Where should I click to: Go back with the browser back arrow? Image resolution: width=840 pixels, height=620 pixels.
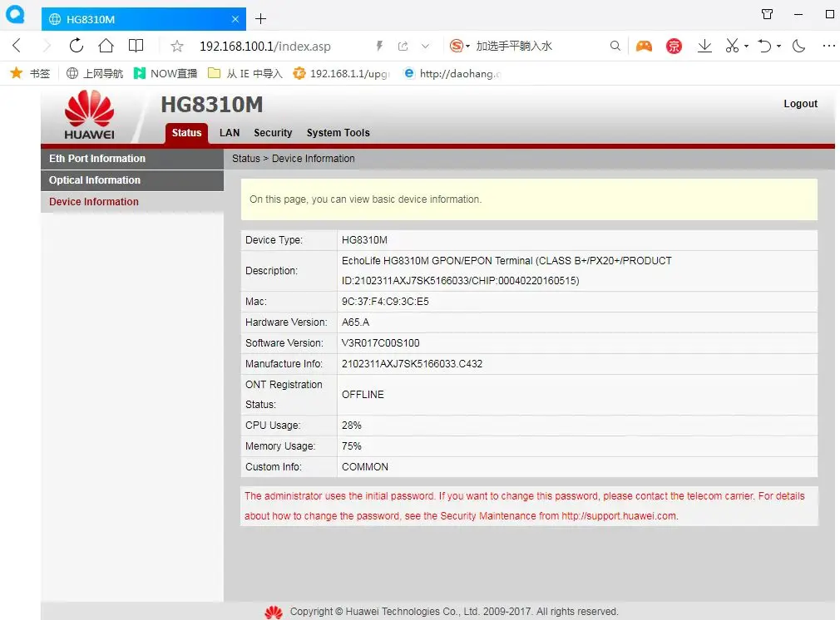(17, 46)
